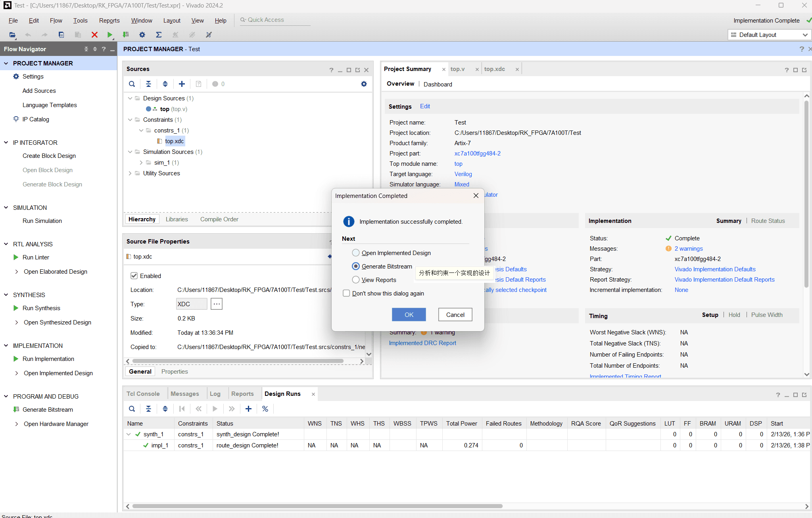The height and width of the screenshot is (518, 812).
Task: Expand the sim_1 tree node
Action: (141, 163)
